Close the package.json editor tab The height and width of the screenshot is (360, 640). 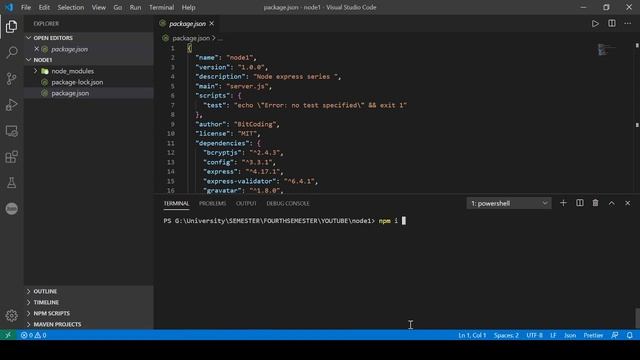211,24
